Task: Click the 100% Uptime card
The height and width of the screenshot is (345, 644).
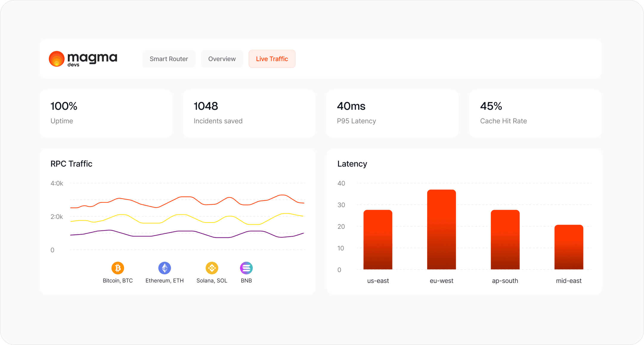Action: tap(106, 113)
